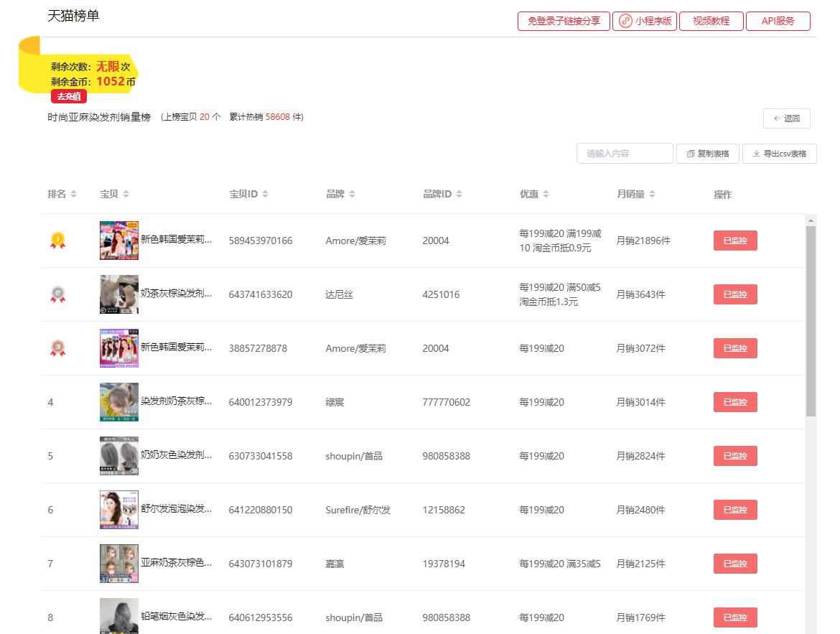Click the 请输入内容 search input field
Viewport: 840px width, 634px height.
pyautogui.click(x=623, y=153)
